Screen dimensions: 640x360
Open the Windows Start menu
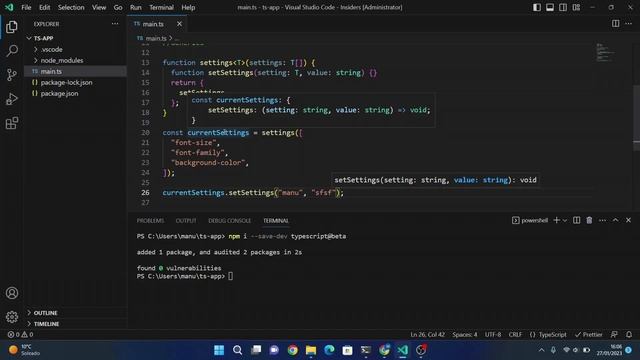(x=219, y=350)
